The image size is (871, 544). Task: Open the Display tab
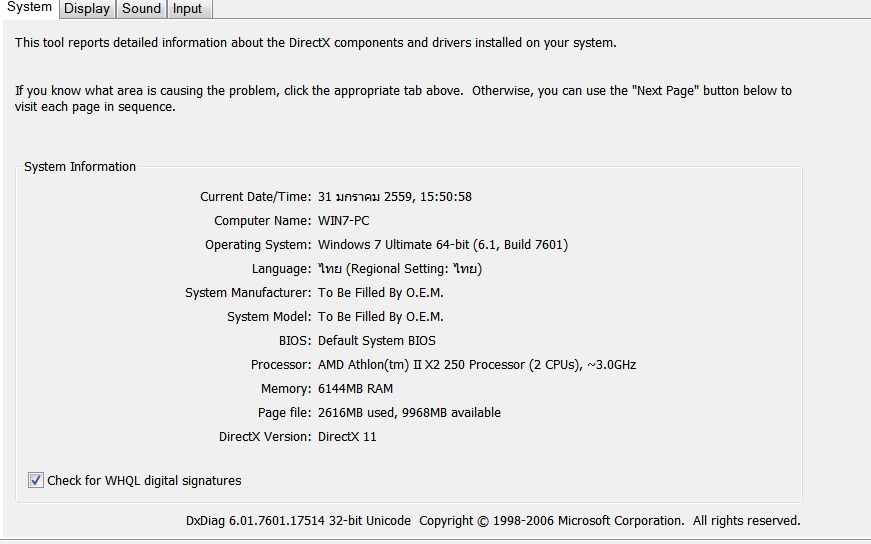(x=87, y=9)
